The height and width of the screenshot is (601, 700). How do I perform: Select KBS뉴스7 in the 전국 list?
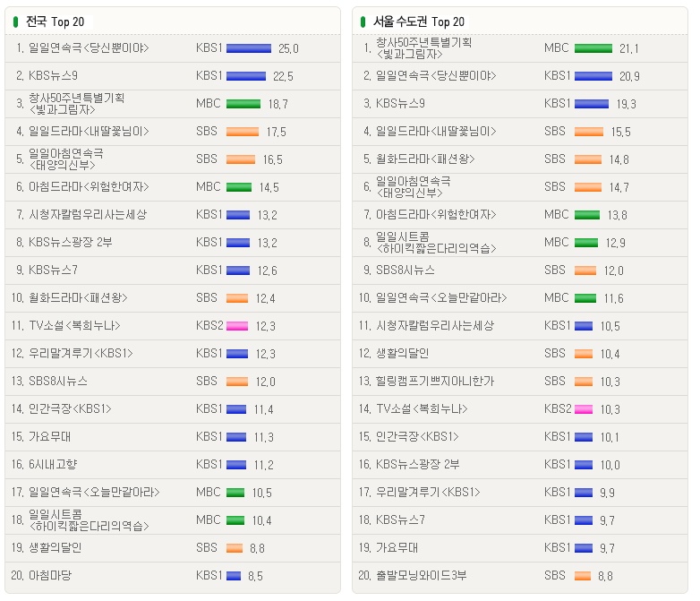[x=53, y=270]
